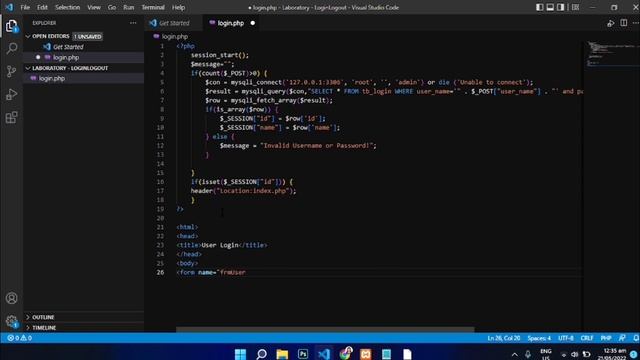
Task: Click the horizontal editor scrollbar
Action: pyautogui.click(x=325, y=329)
